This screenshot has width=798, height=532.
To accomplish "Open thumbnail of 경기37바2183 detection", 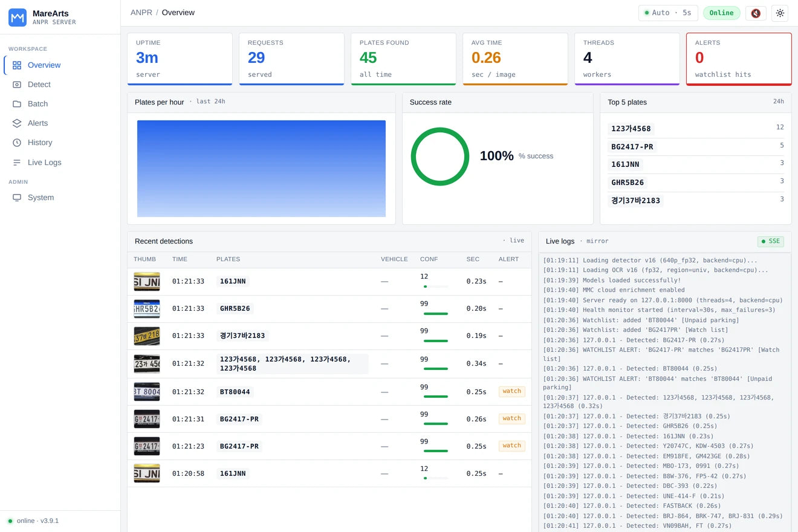I will [147, 336].
